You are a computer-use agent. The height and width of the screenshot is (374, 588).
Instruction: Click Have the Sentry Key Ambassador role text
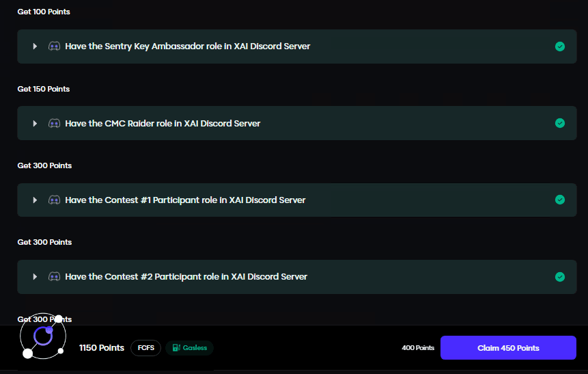188,46
